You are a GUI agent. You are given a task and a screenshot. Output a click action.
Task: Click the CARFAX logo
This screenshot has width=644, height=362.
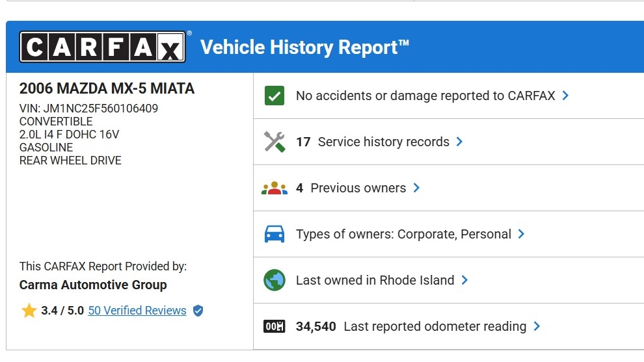pos(102,47)
